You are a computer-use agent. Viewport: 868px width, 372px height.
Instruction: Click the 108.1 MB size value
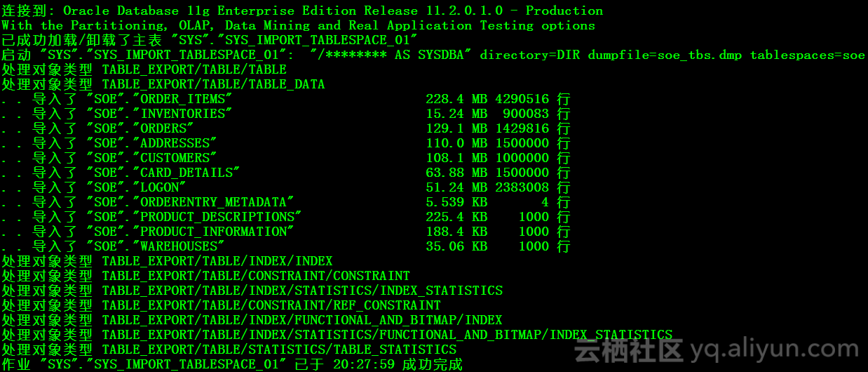click(456, 158)
